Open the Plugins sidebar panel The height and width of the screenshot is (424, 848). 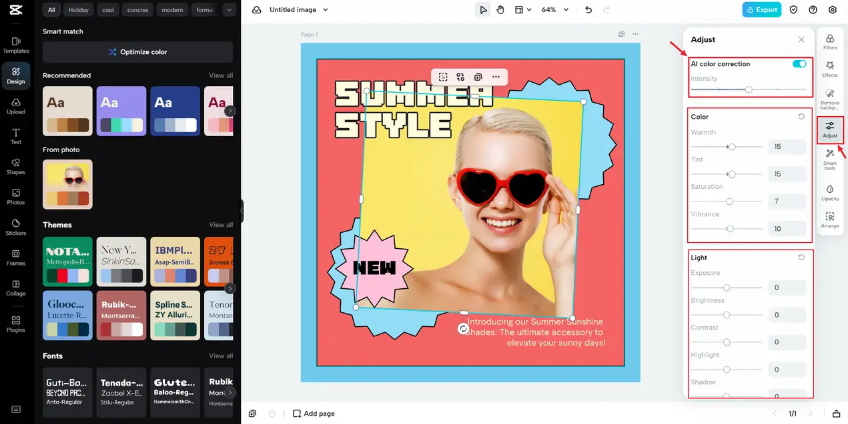[16, 324]
